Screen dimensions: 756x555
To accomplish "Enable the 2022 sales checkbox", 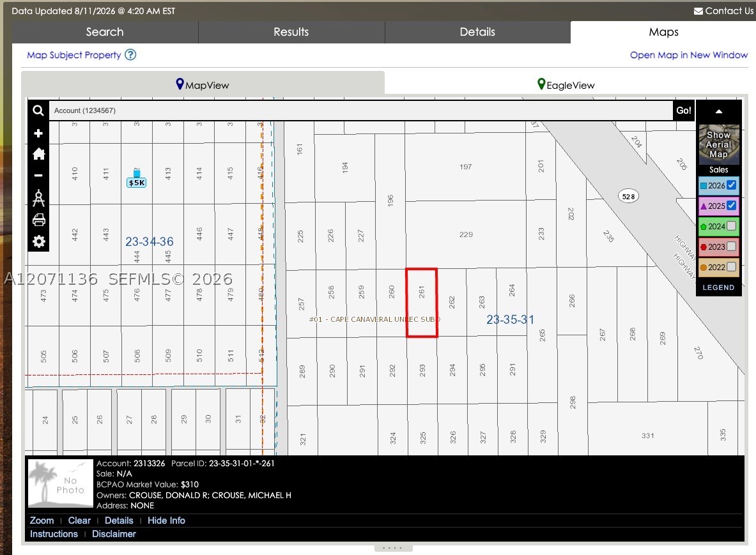I will (732, 266).
